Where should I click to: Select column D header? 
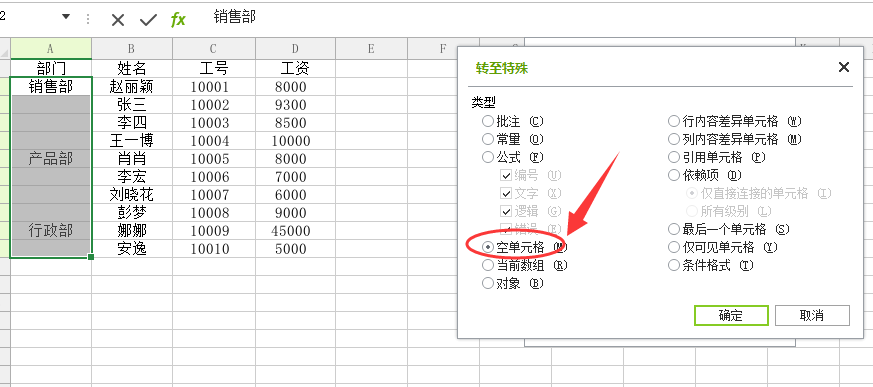[x=295, y=48]
